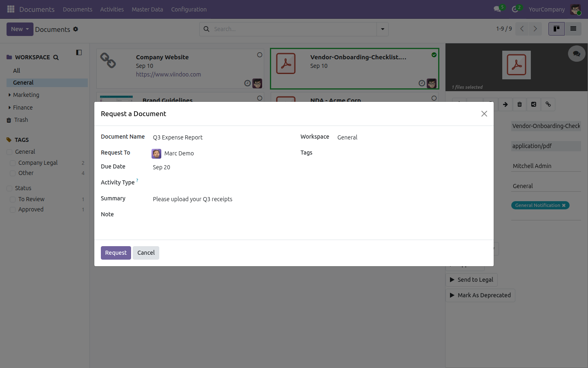588x368 pixels.
Task: Click the PDF icon on the Vendor-Onboarding-Checklist card
Action: [x=286, y=64]
